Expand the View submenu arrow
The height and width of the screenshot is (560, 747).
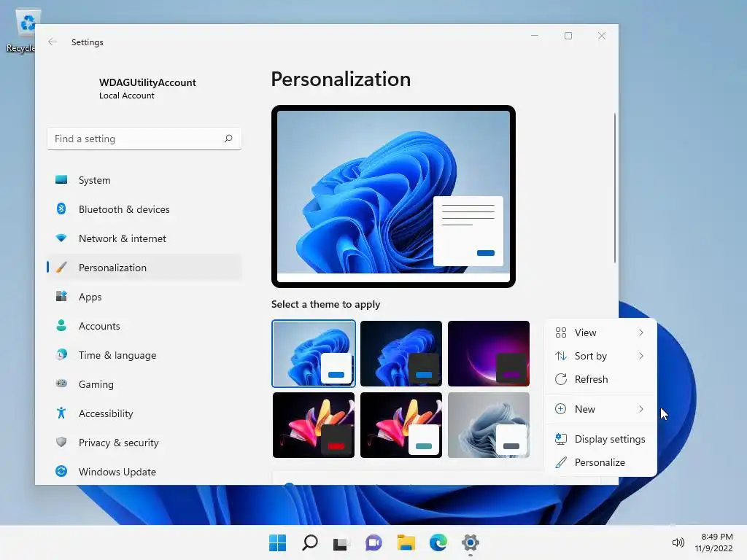tap(641, 332)
